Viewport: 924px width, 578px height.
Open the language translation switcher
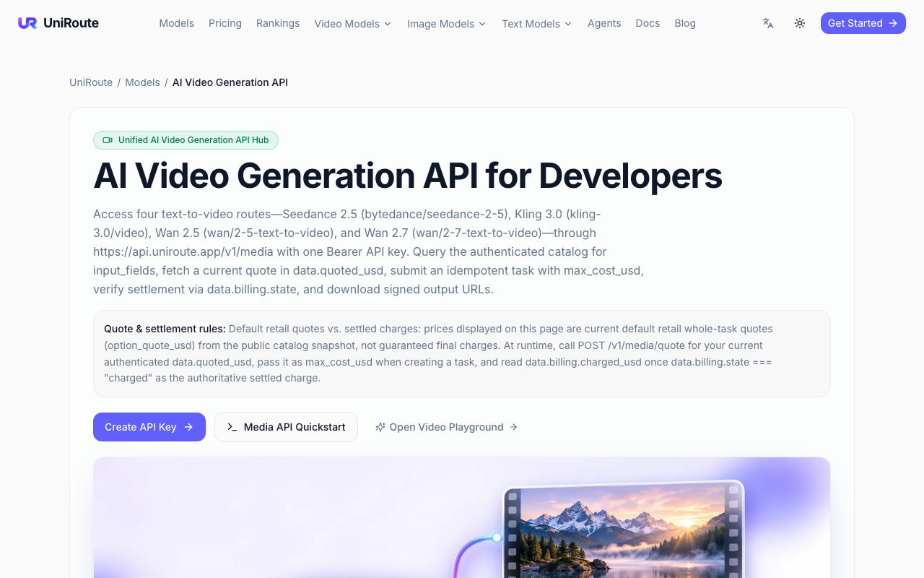[768, 23]
